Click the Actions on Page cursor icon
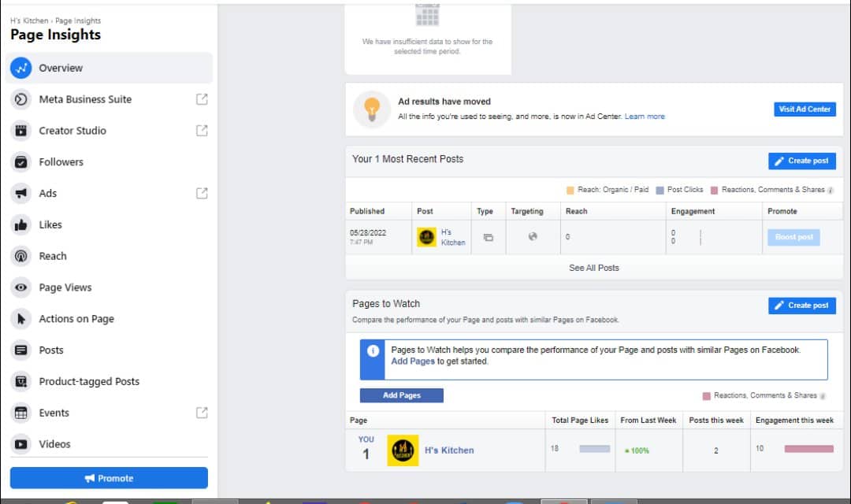This screenshot has width=851, height=504. click(x=20, y=319)
